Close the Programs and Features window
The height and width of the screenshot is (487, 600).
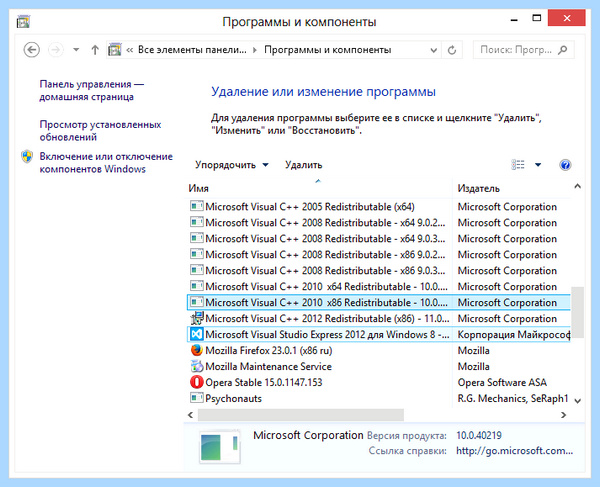(x=567, y=18)
